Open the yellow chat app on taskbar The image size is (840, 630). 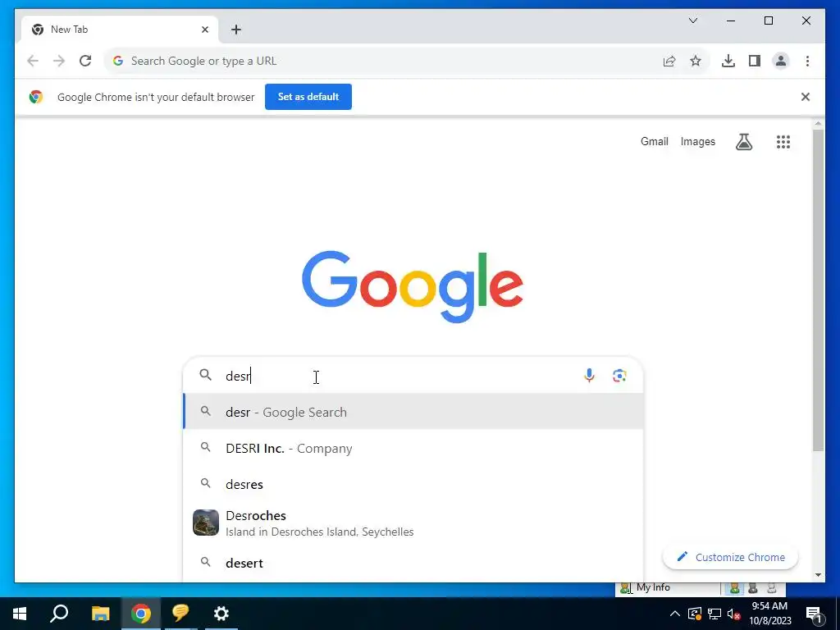[x=180, y=614]
